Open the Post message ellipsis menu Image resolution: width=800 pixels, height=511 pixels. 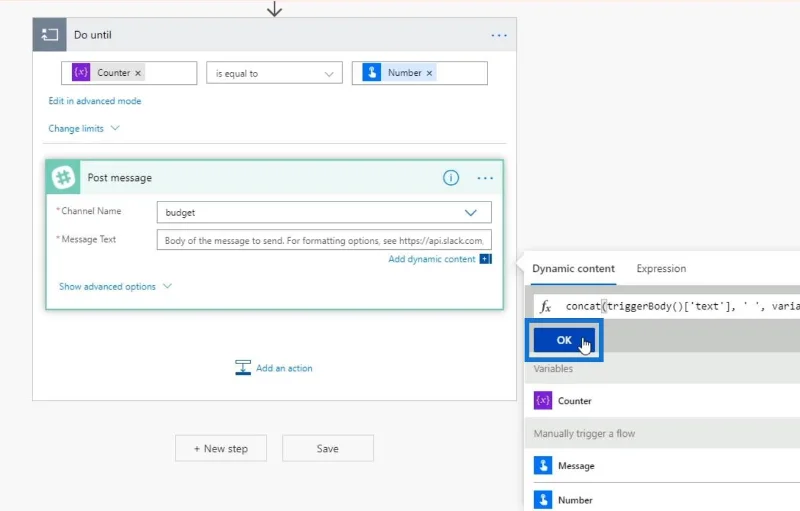pyautogui.click(x=485, y=178)
